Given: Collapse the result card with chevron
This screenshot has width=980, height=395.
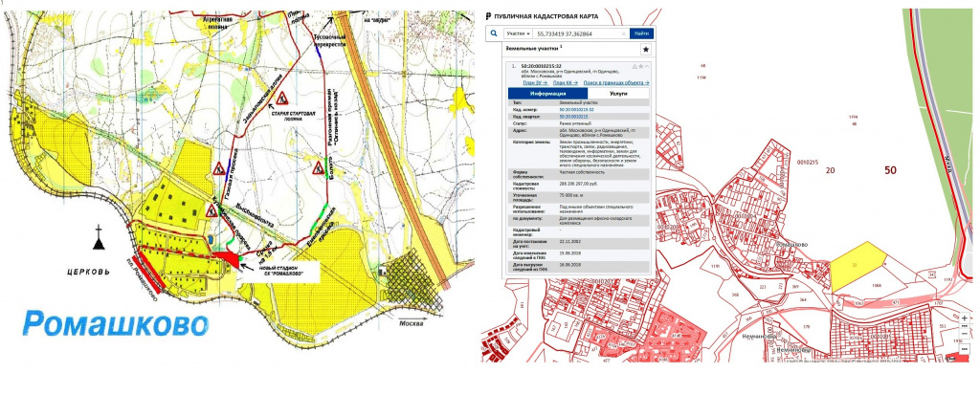Looking at the screenshot, I should pyautogui.click(x=647, y=66).
